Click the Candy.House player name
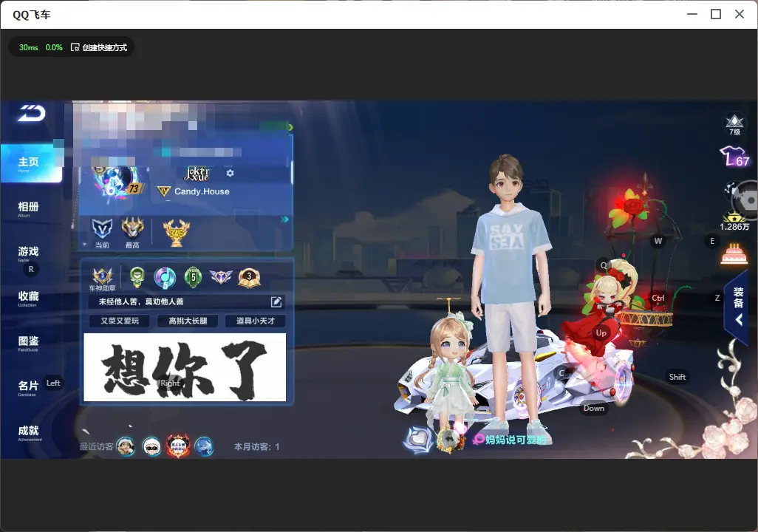 click(x=202, y=191)
